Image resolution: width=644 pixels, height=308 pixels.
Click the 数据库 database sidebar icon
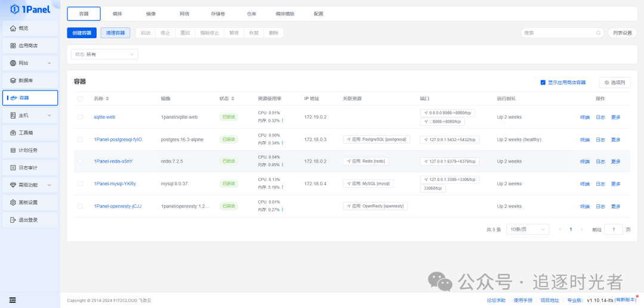coord(13,80)
